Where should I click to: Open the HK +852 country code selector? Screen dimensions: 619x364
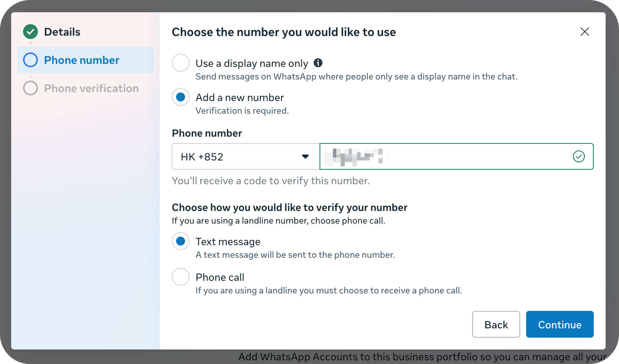[245, 156]
